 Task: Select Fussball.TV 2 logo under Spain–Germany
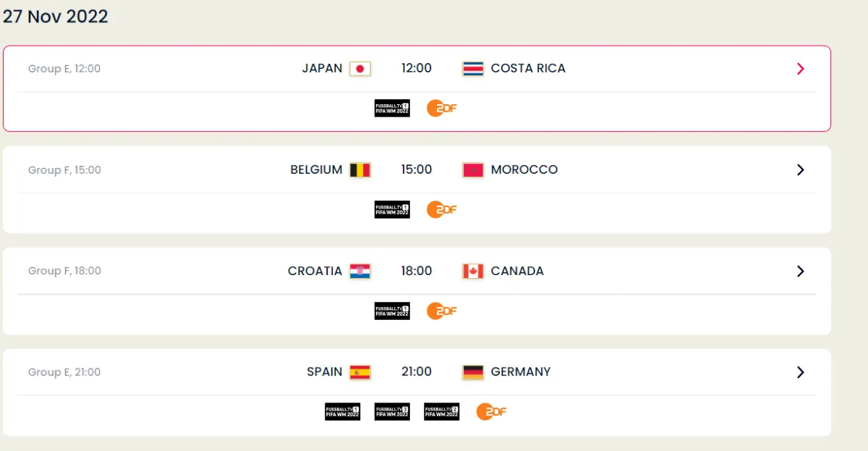tap(441, 412)
